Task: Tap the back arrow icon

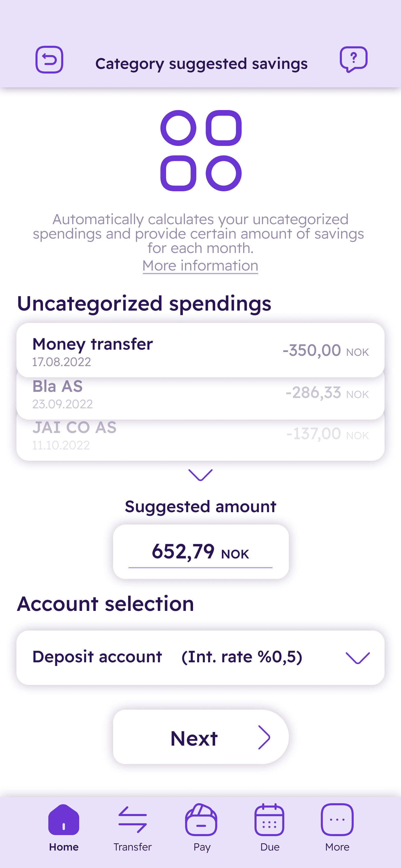Action: (49, 60)
